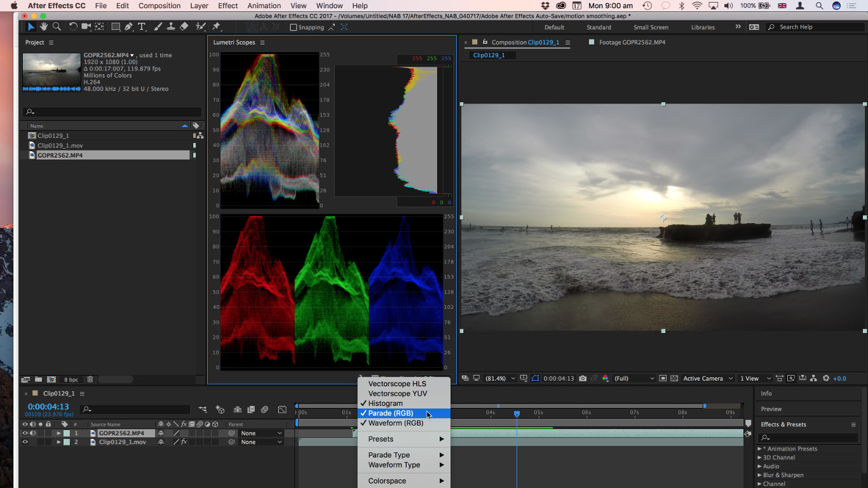Open Parent dropdown for GOPR2562.MP4 layer

[261, 433]
